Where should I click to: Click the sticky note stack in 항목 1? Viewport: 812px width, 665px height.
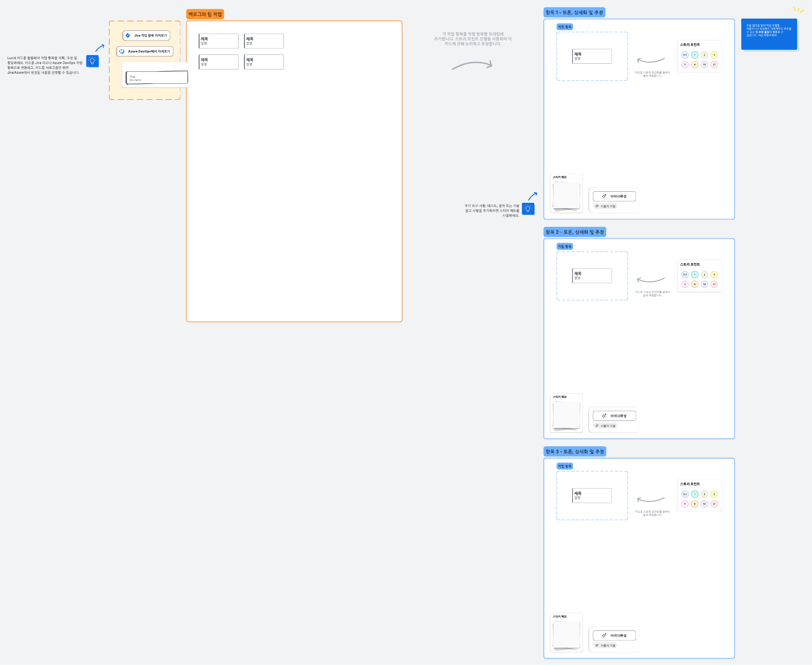[566, 196]
